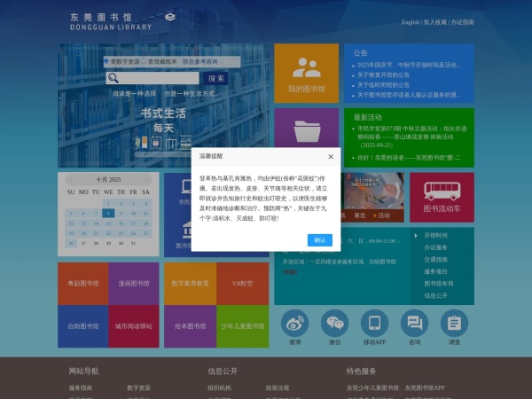Viewport: 532px width, 399px height.
Task: Select the 办证服务 menu item
Action: (435, 247)
